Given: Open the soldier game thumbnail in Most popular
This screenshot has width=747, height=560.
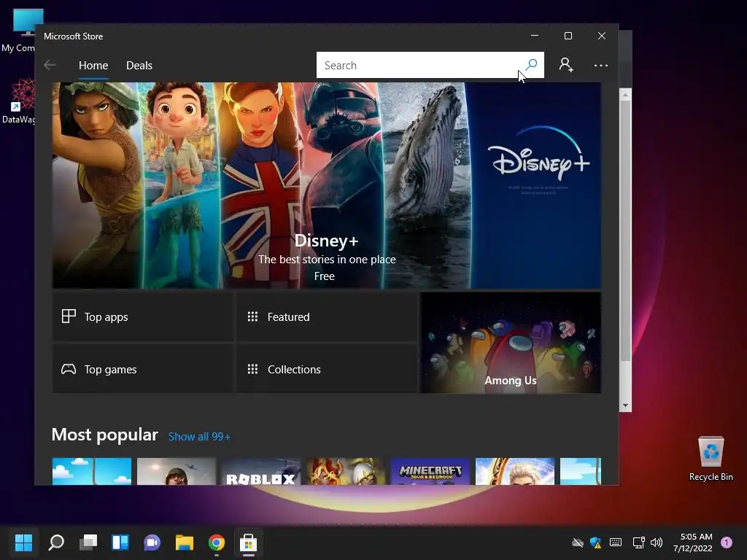Looking at the screenshot, I should (x=177, y=472).
